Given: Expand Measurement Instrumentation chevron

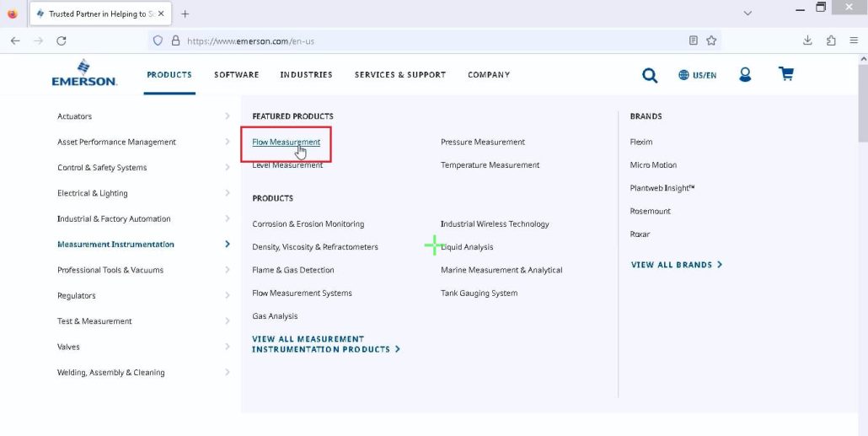Looking at the screenshot, I should 228,244.
